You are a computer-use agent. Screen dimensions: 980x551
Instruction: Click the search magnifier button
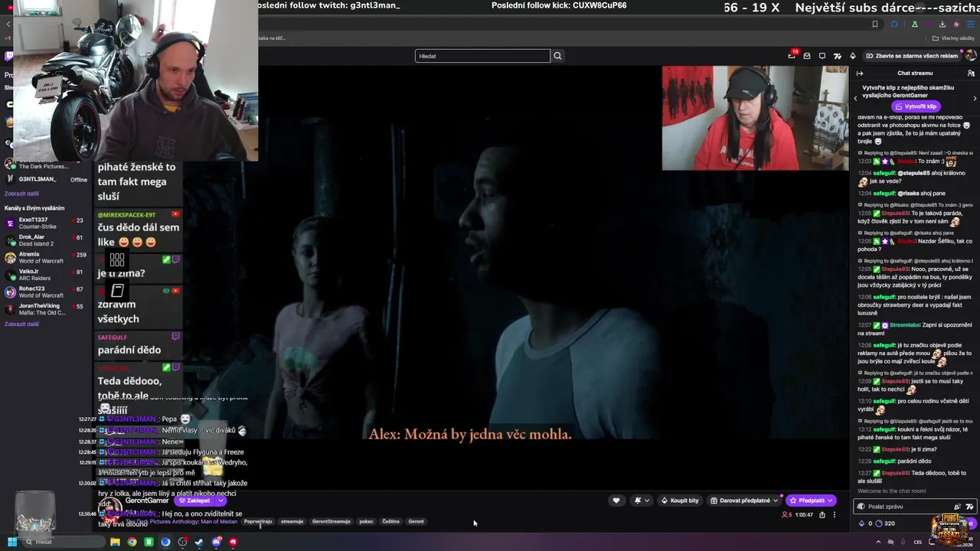tap(557, 56)
